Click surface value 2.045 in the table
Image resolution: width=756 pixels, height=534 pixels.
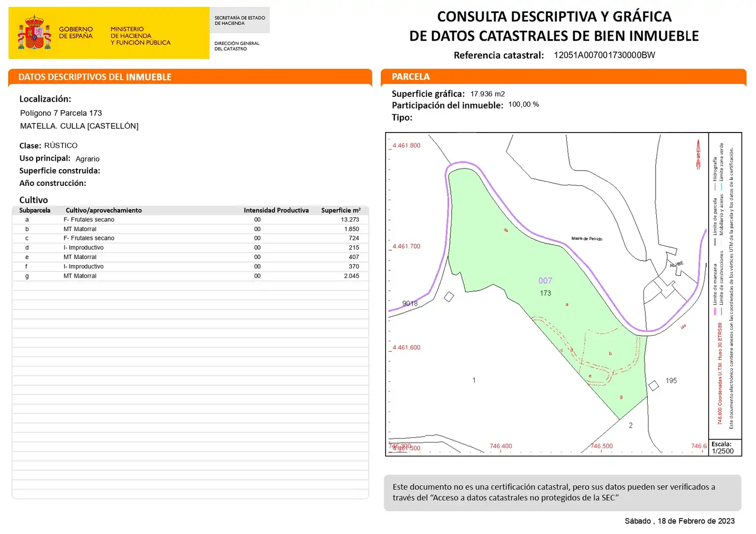point(352,276)
